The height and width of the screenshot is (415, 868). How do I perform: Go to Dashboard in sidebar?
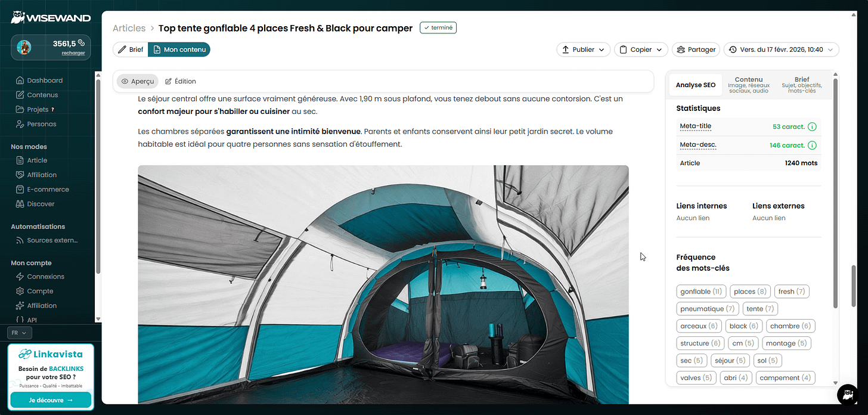(x=45, y=80)
